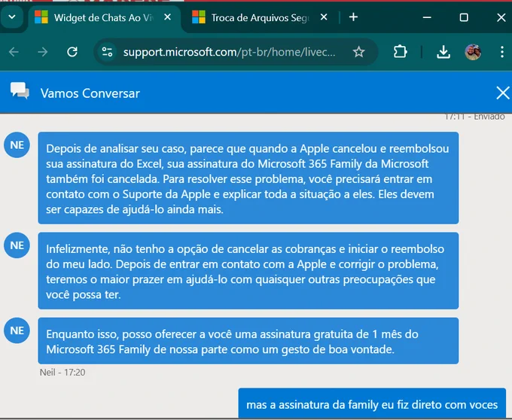This screenshot has height=420, width=512.
Task: Click the support.microsoft.com address bar
Action: pyautogui.click(x=229, y=52)
